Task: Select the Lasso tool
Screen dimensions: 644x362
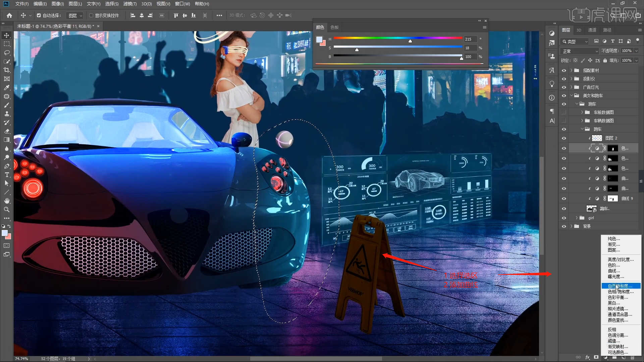Action: tap(7, 53)
